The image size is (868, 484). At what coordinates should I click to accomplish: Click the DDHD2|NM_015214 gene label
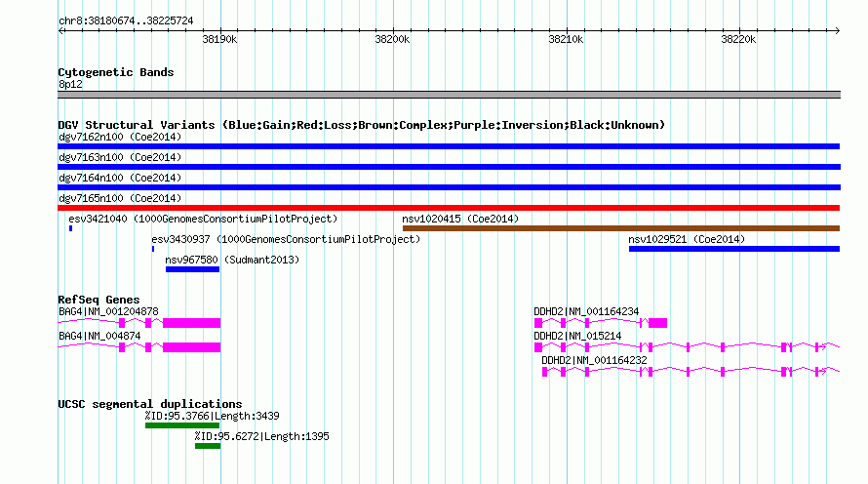pos(577,336)
